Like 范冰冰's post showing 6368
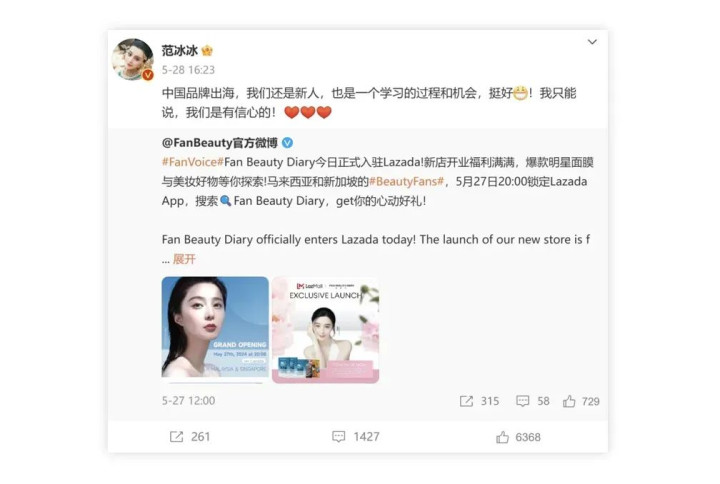Screen dimensions: 720x484 click(518, 437)
